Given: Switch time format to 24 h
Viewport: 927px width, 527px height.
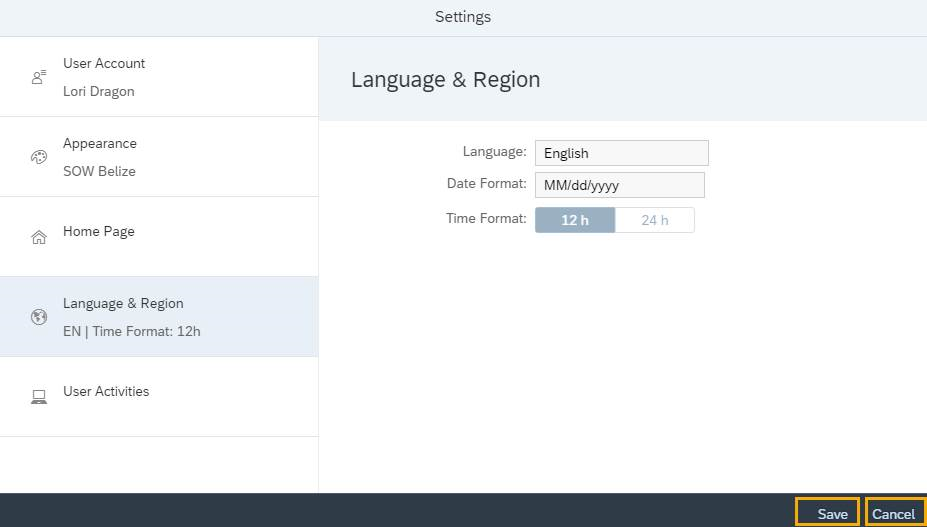Looking at the screenshot, I should point(655,220).
